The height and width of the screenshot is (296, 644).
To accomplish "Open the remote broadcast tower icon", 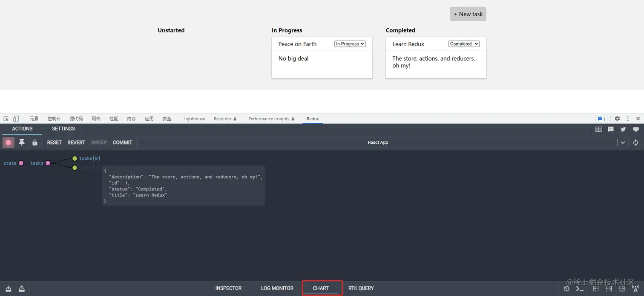I will [x=635, y=289].
